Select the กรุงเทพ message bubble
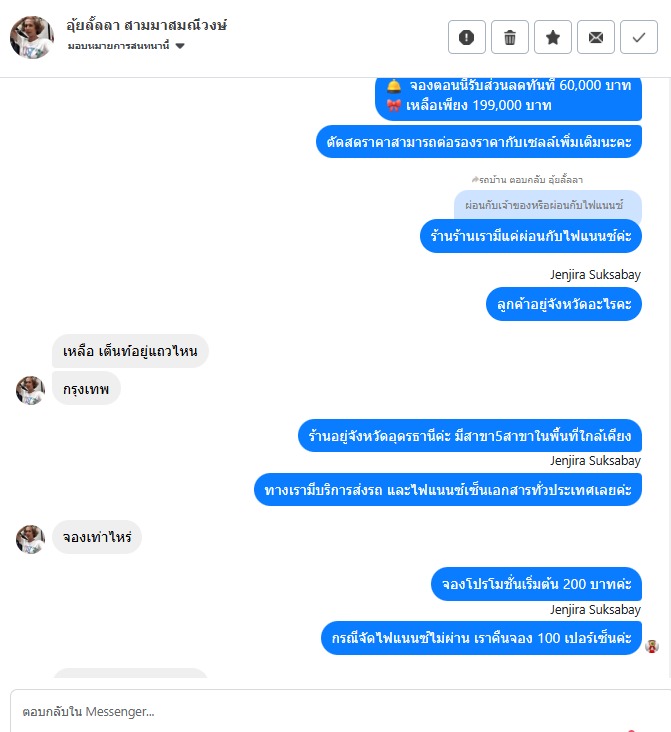The image size is (671, 732). [x=86, y=388]
